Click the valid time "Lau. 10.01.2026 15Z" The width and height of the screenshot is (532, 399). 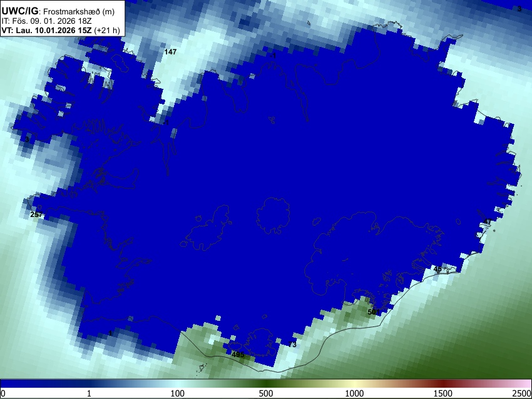[54, 30]
